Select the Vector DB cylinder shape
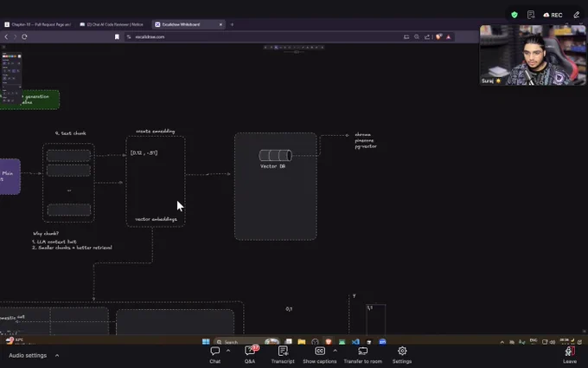Image resolution: width=588 pixels, height=368 pixels. click(x=275, y=156)
